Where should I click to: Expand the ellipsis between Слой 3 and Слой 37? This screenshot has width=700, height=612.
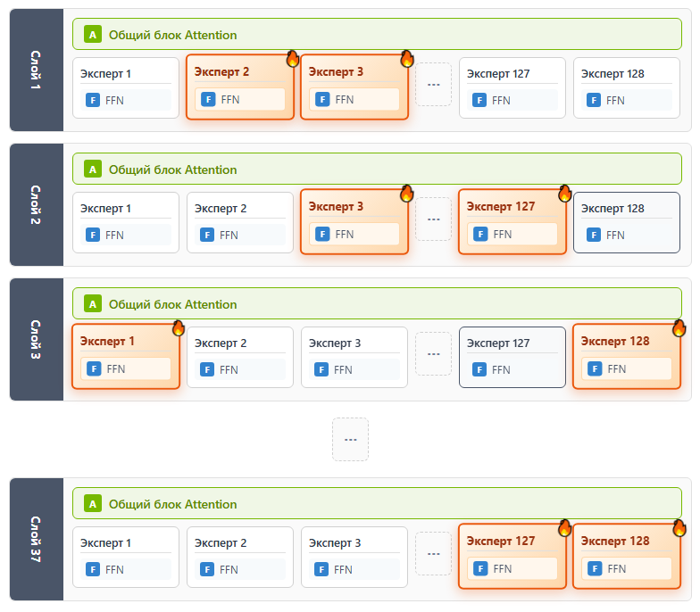click(x=350, y=440)
